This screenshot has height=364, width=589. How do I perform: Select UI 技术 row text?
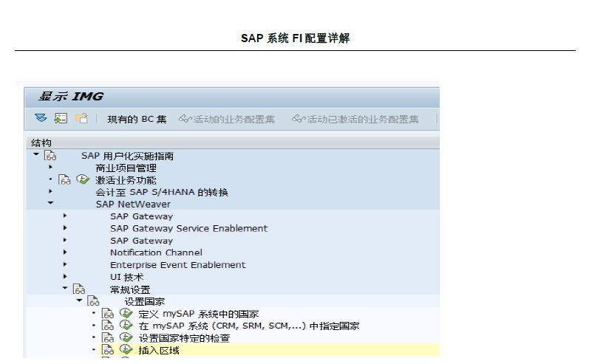pyautogui.click(x=126, y=277)
